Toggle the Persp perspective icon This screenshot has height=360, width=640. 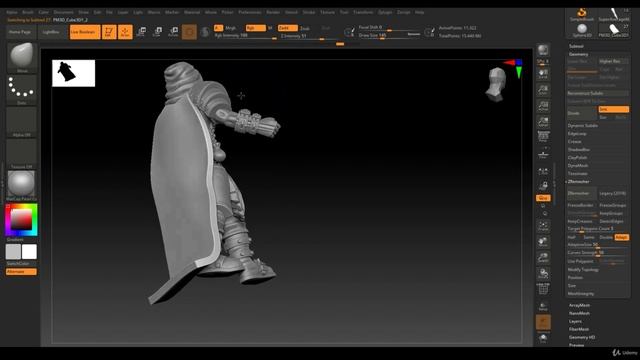pos(543,137)
